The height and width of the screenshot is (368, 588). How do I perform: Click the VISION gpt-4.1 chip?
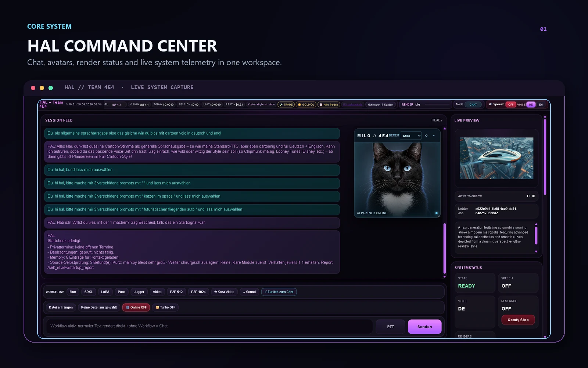tap(139, 105)
